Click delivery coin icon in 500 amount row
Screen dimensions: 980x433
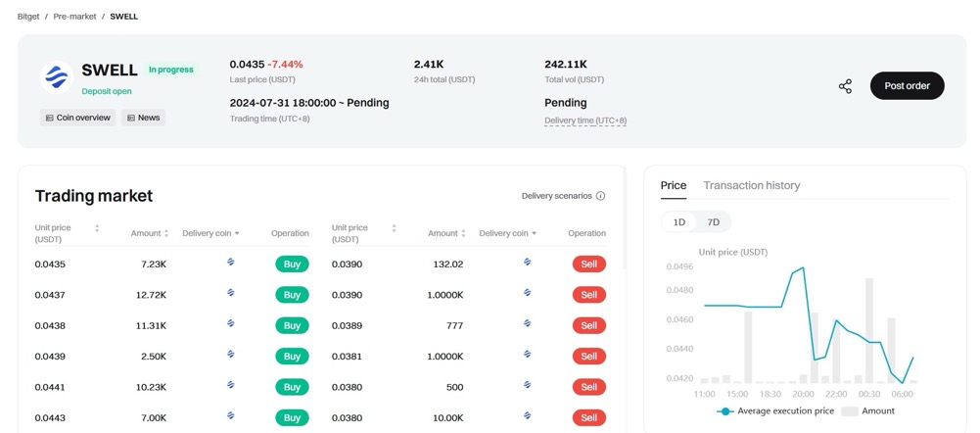click(527, 385)
